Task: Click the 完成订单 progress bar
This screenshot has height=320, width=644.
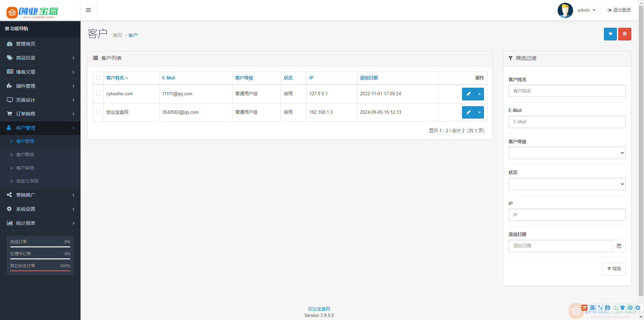Action: pyautogui.click(x=40, y=246)
